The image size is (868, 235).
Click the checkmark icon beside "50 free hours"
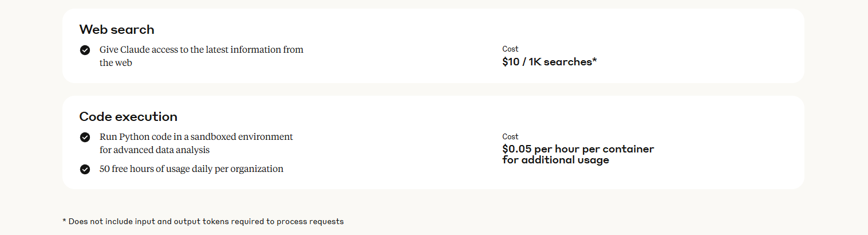click(x=85, y=169)
